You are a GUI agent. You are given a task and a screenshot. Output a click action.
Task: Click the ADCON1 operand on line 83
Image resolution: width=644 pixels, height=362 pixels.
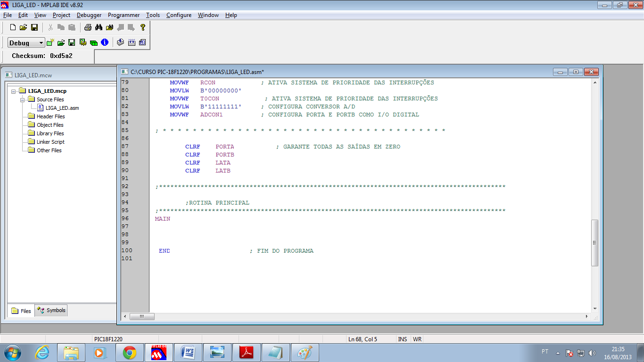click(x=211, y=115)
